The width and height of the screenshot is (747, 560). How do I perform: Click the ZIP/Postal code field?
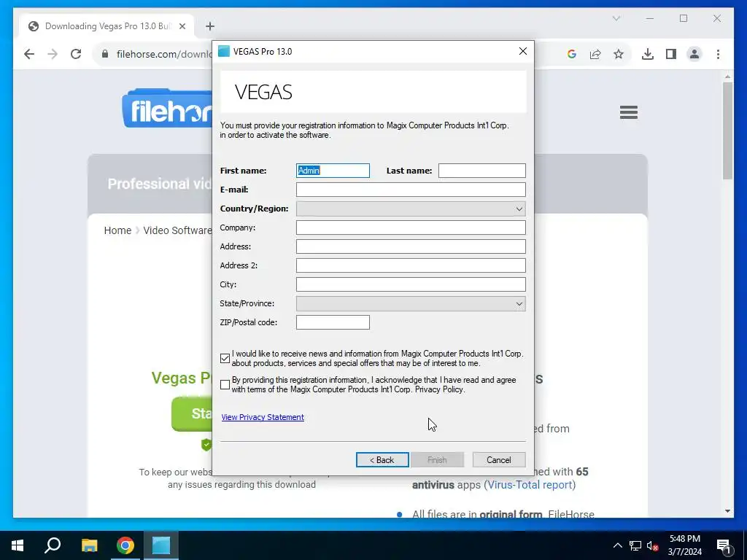click(x=333, y=322)
